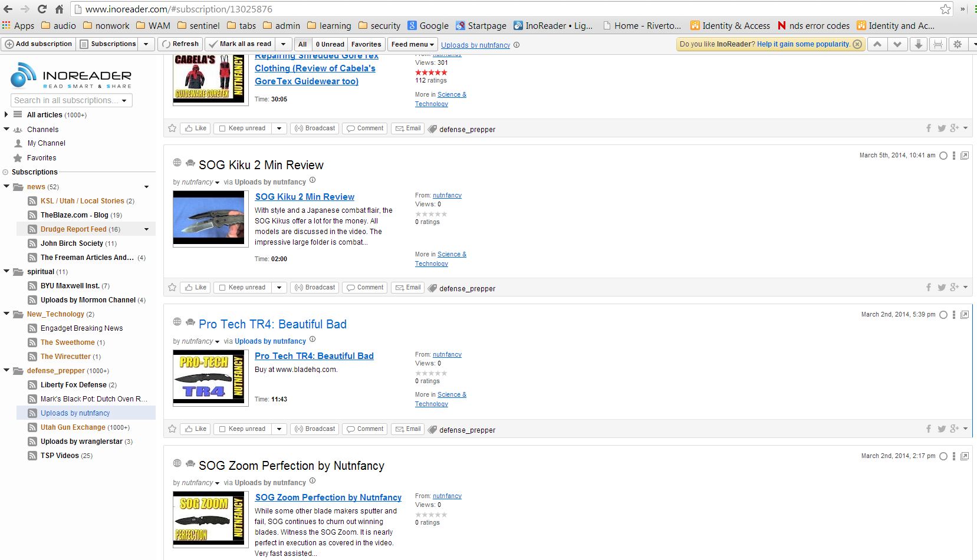
Task: Open Keep unread dropdown arrow on SOG Kiku article
Action: pos(279,287)
